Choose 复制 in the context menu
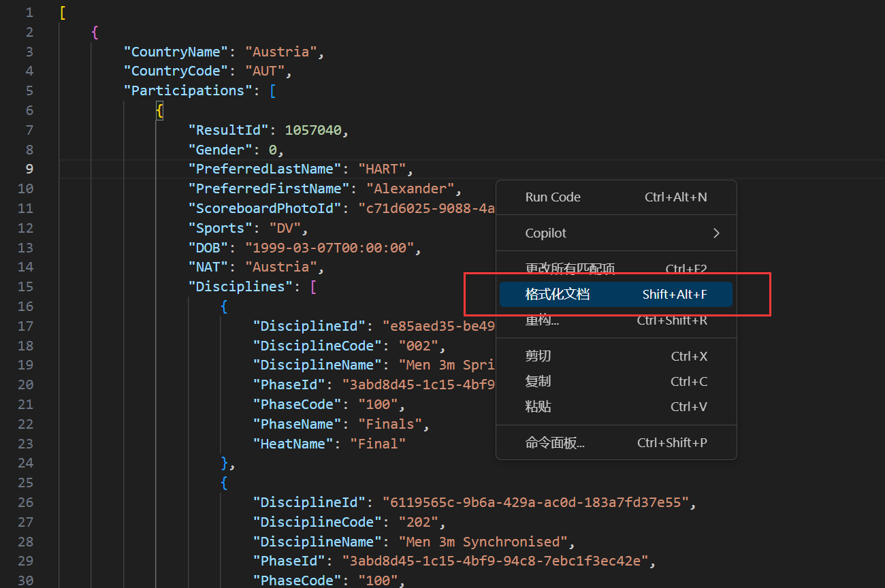Image resolution: width=885 pixels, height=588 pixels. [x=616, y=381]
